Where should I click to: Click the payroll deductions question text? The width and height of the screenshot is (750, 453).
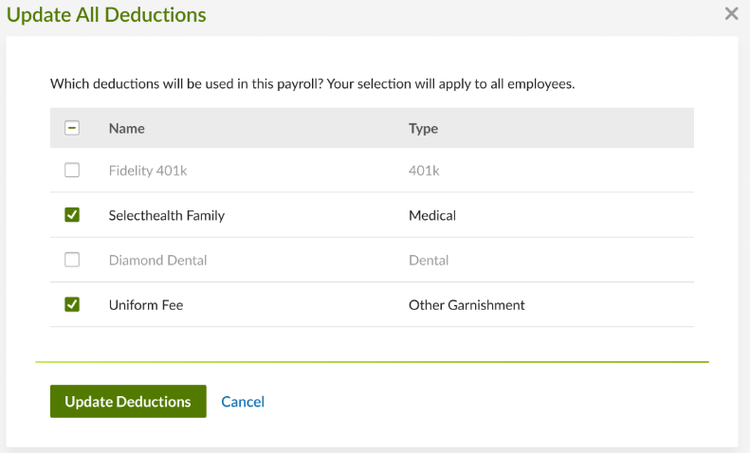[x=312, y=84]
